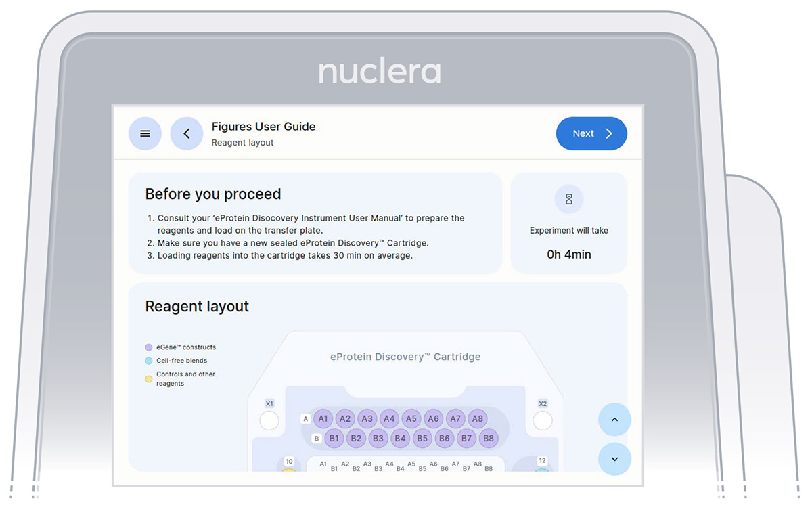Select the purple B4 well circle
Image resolution: width=812 pixels, height=509 pixels.
(400, 439)
